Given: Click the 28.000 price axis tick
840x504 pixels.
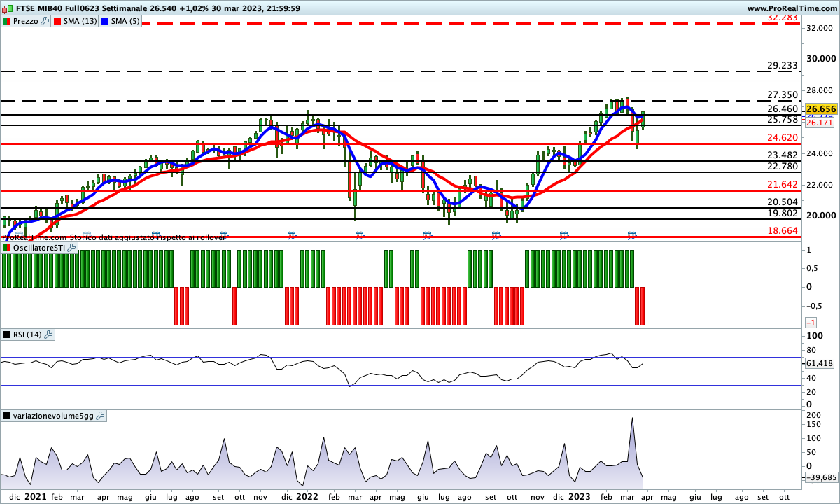Looking at the screenshot, I should pyautogui.click(x=821, y=90).
